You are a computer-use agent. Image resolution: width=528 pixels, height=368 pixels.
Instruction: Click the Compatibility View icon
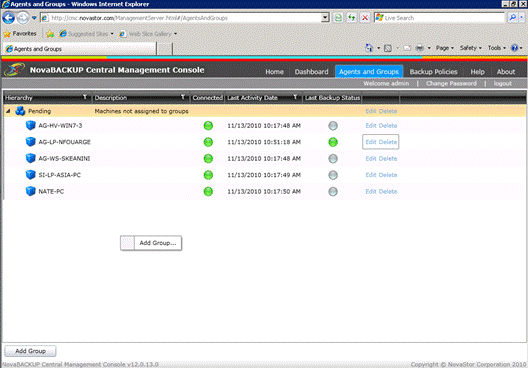tap(338, 18)
